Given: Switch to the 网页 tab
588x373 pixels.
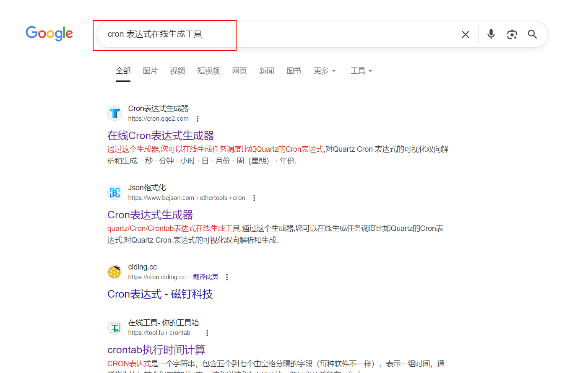Looking at the screenshot, I should point(239,71).
